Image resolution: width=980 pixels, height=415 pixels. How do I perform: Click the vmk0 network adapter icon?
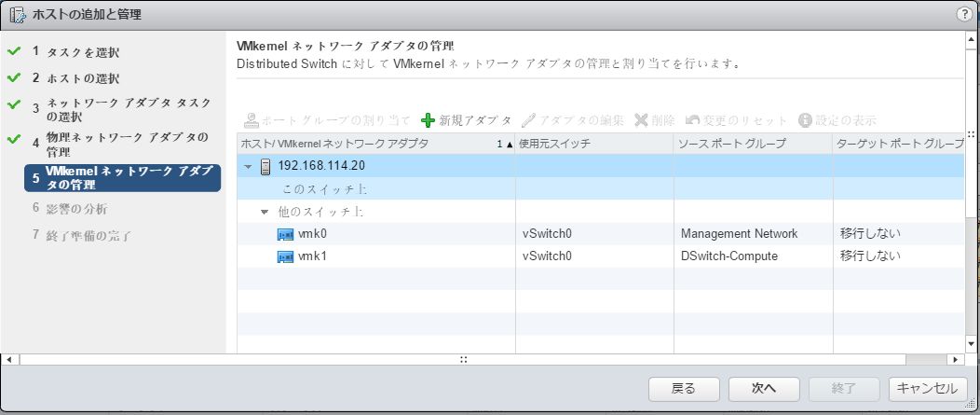pos(285,234)
